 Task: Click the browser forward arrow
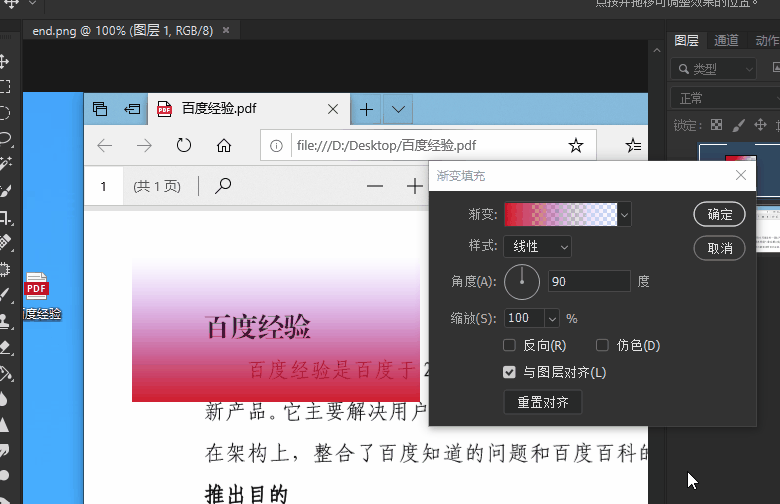coord(144,146)
